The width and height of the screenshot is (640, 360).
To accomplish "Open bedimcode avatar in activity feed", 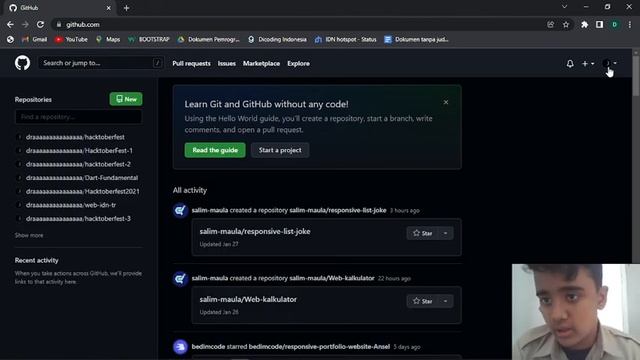I will point(180,347).
